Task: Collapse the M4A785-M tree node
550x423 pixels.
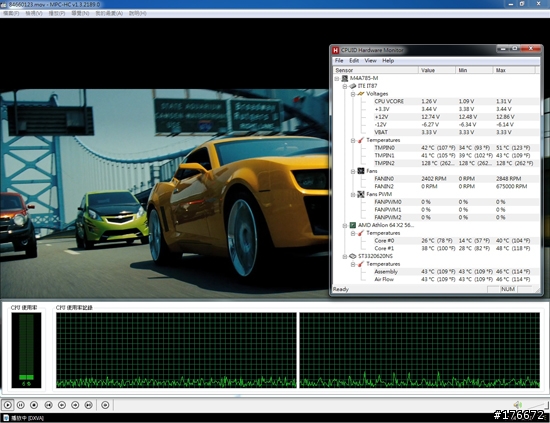Action: click(337, 79)
